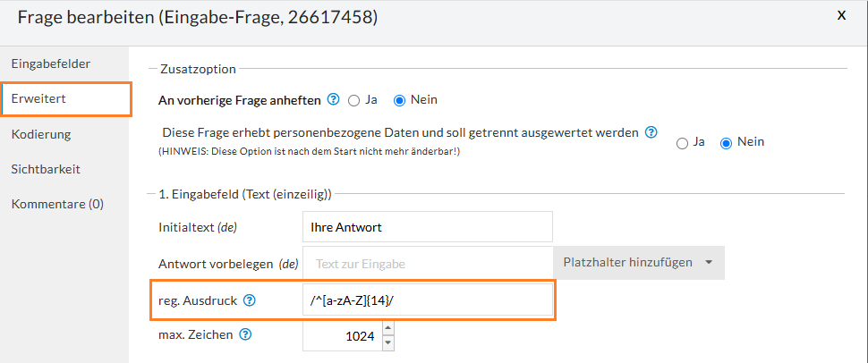Open the Kommentare (0) tab

(57, 204)
